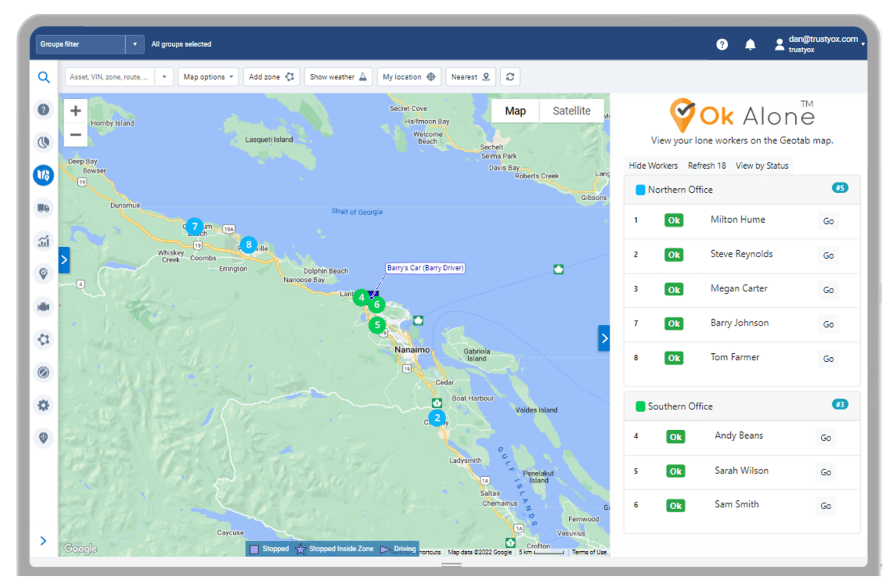Open the compass Rules sidebar icon
Screen dimensions: 895x588
click(x=43, y=372)
